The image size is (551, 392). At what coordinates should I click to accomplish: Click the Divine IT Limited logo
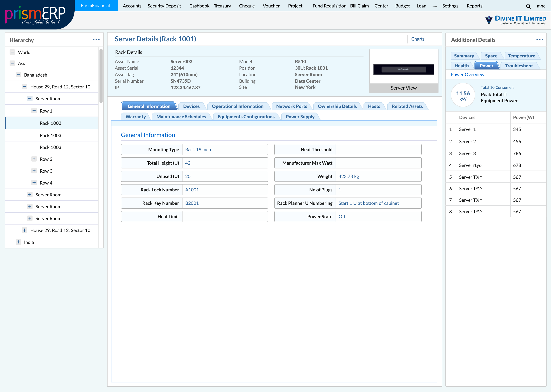coord(516,20)
